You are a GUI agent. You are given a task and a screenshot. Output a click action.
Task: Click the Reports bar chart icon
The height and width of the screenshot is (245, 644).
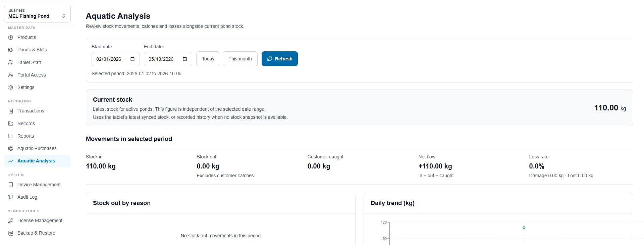point(11,136)
